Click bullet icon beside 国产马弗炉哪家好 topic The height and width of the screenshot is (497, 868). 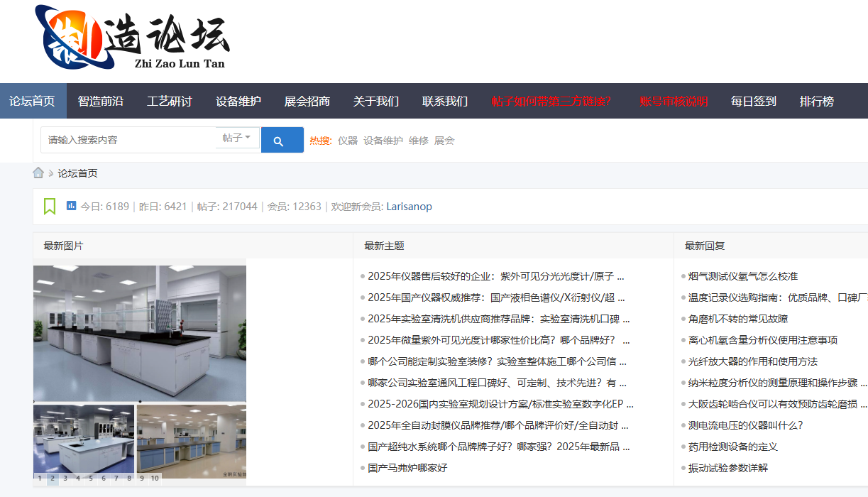[363, 468]
